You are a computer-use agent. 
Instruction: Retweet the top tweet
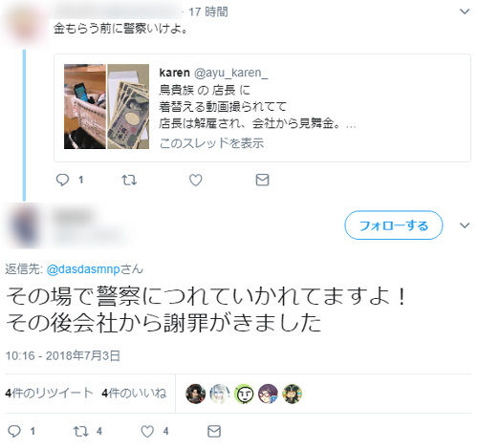click(x=129, y=181)
